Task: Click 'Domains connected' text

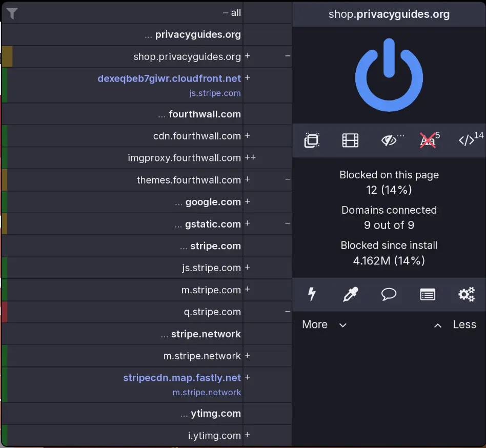Action: [x=389, y=210]
